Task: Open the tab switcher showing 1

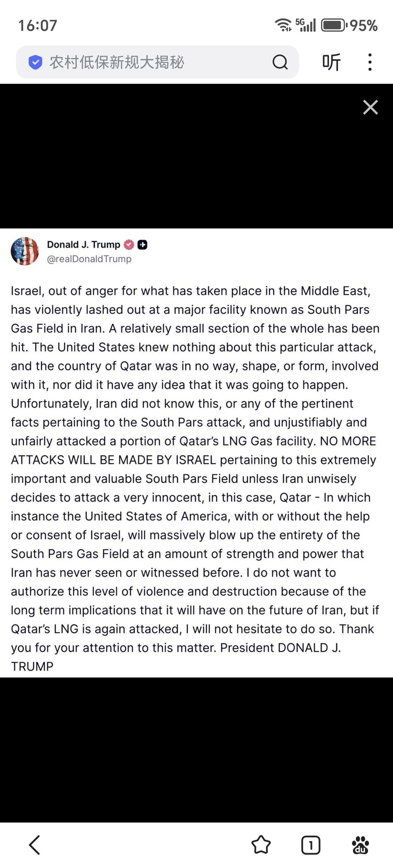Action: 310,845
